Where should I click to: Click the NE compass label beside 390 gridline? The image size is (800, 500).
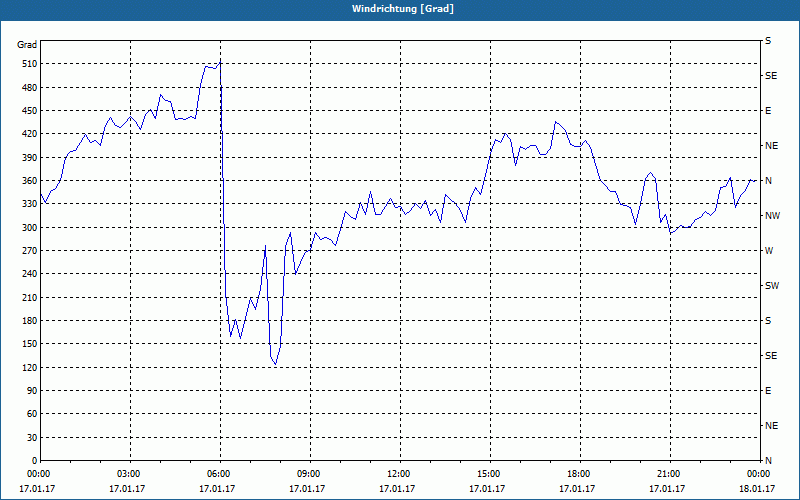point(772,146)
